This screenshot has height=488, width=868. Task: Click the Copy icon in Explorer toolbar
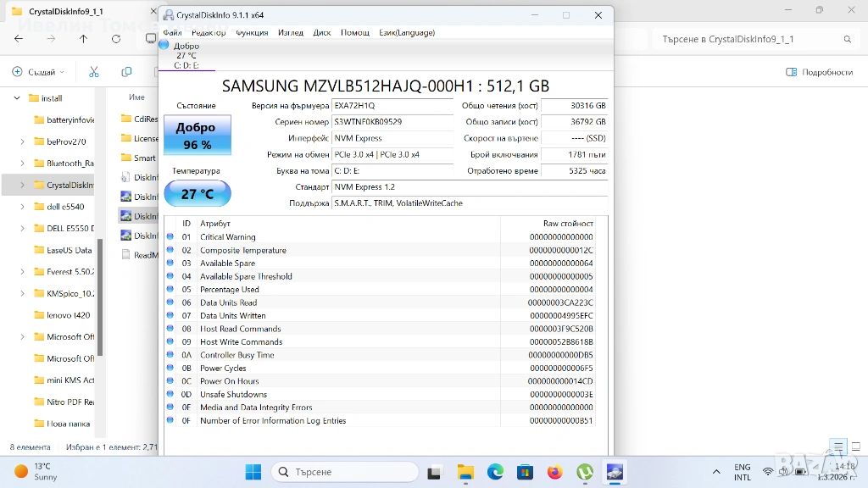point(126,72)
